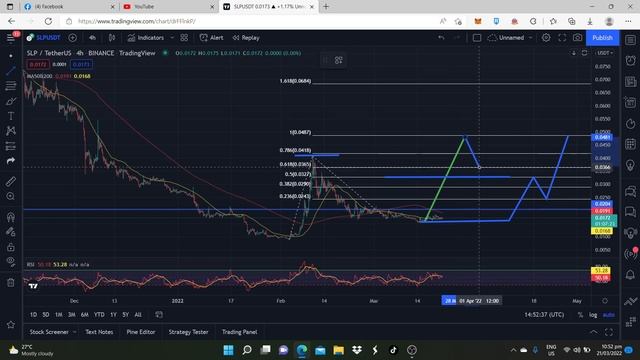This screenshot has height=360, width=640.
Task: Expand the indicators favorites dropdown arrow
Action: [x=172, y=38]
